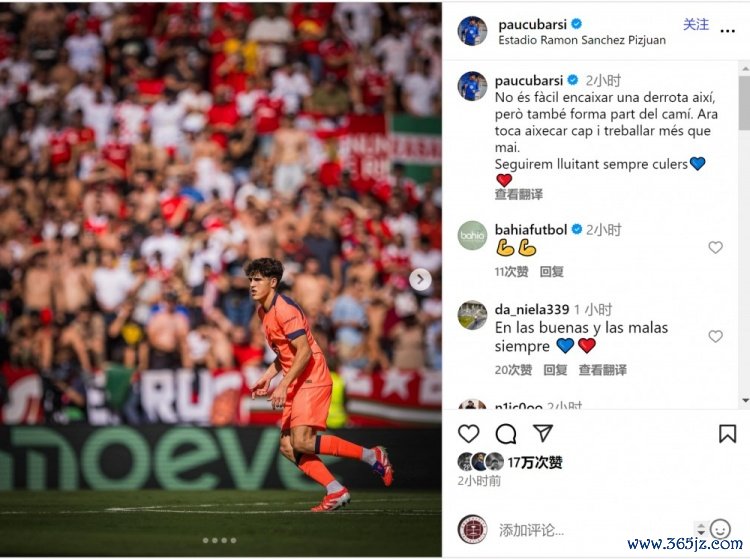Open comments via the speech bubble icon
This screenshot has width=750, height=559.
(x=506, y=434)
